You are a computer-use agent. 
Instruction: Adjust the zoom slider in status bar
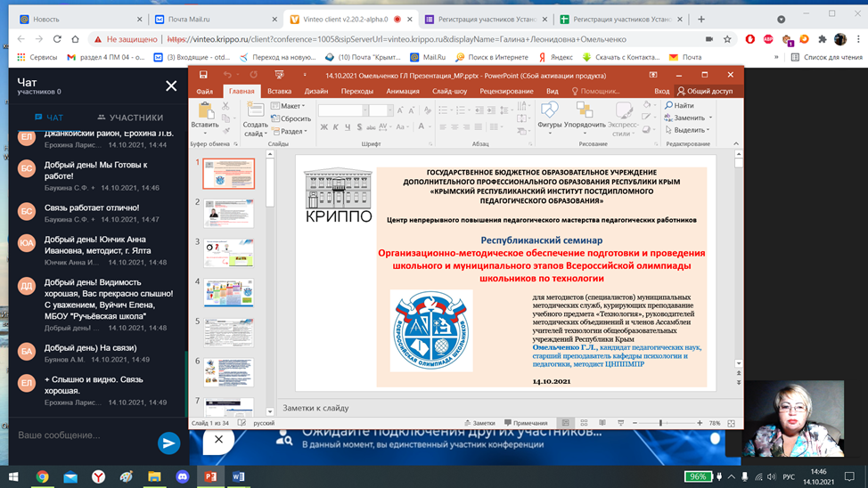[x=661, y=423]
